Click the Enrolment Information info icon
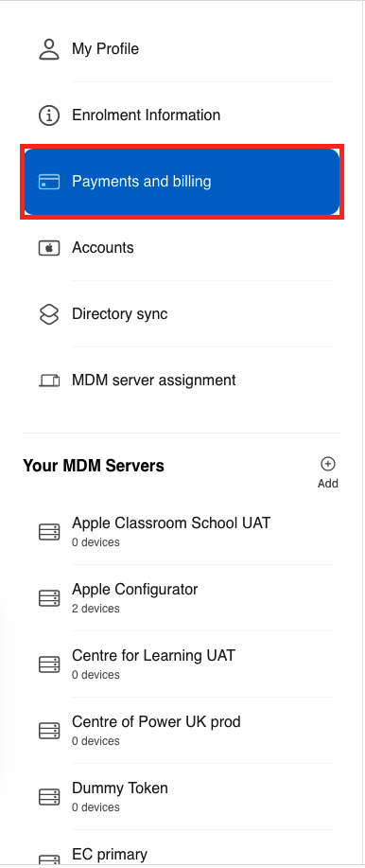 point(48,115)
